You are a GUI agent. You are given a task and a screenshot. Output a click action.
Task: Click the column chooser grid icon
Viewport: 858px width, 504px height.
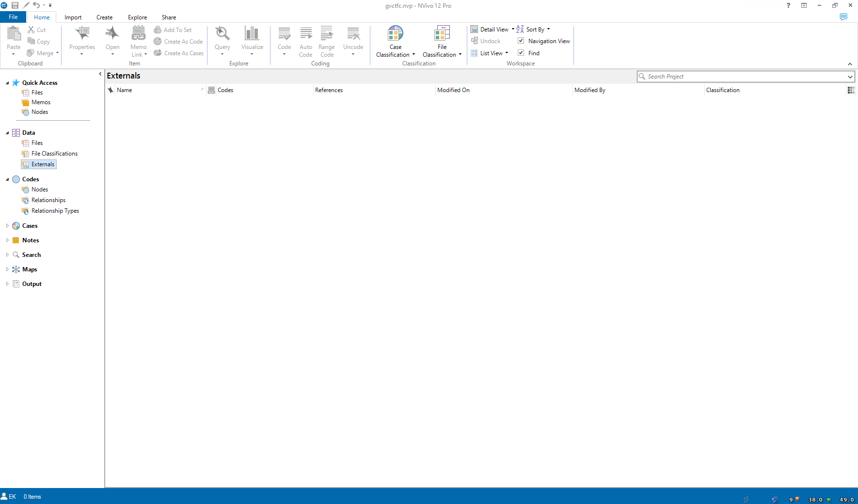click(x=851, y=90)
